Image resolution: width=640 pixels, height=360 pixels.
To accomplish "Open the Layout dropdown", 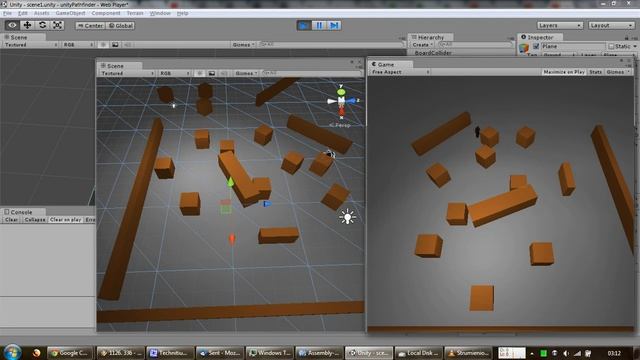I will 611,25.
